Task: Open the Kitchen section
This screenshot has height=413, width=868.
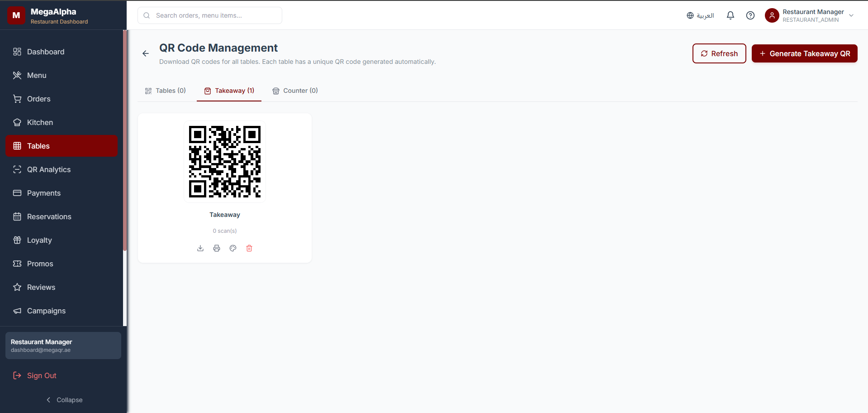Action: (62, 122)
